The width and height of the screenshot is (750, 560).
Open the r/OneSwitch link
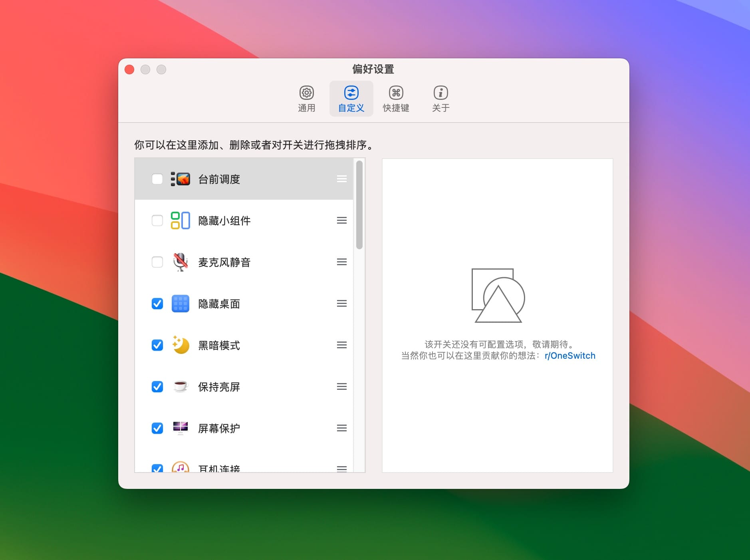coord(569,356)
